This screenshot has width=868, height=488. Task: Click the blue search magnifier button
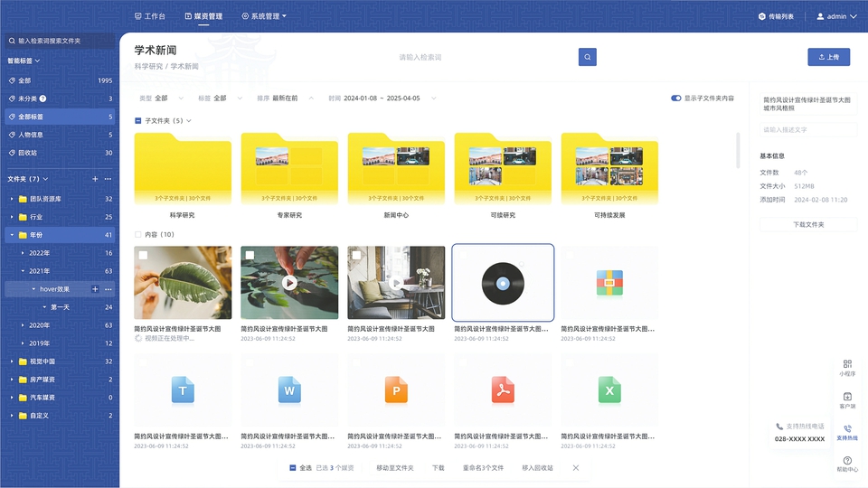coord(588,57)
